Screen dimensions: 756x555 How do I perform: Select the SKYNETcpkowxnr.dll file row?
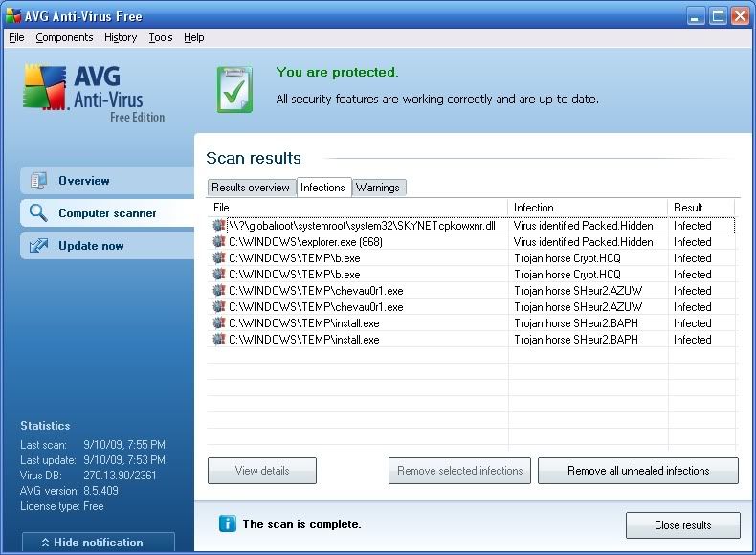(471, 226)
